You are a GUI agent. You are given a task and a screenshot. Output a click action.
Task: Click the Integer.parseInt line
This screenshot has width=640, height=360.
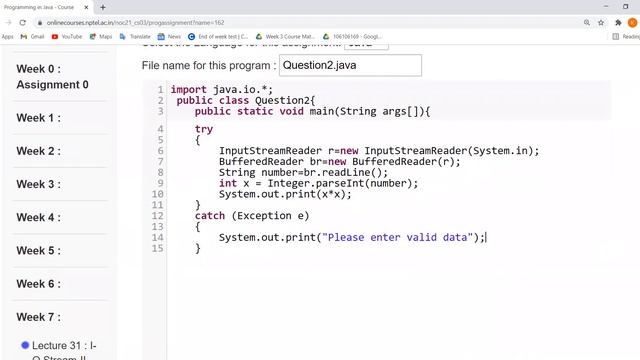point(318,183)
